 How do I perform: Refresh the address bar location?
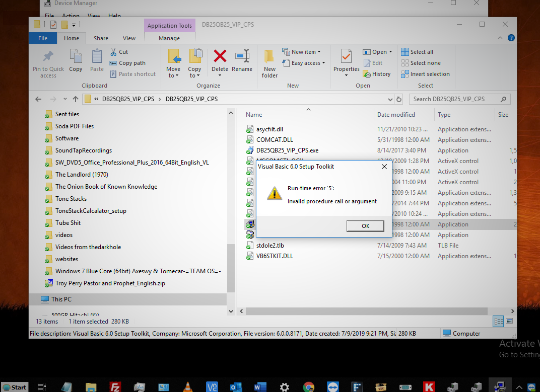point(399,99)
